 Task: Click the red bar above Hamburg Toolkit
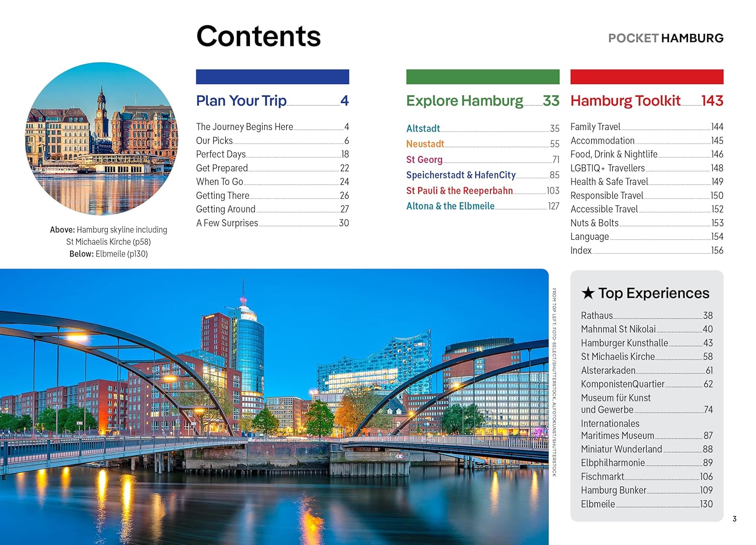click(647, 77)
